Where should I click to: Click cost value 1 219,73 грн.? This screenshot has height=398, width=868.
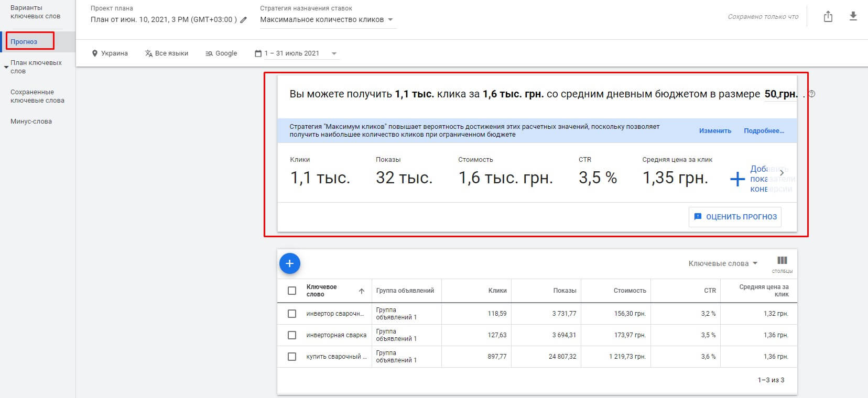pyautogui.click(x=627, y=357)
